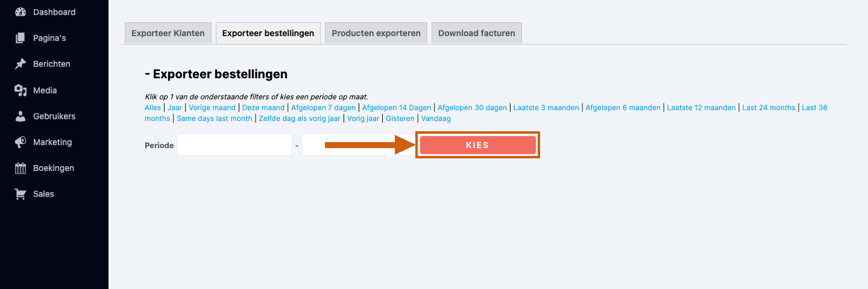
Task: Select the Laatste 12 maanden filter
Action: 702,108
